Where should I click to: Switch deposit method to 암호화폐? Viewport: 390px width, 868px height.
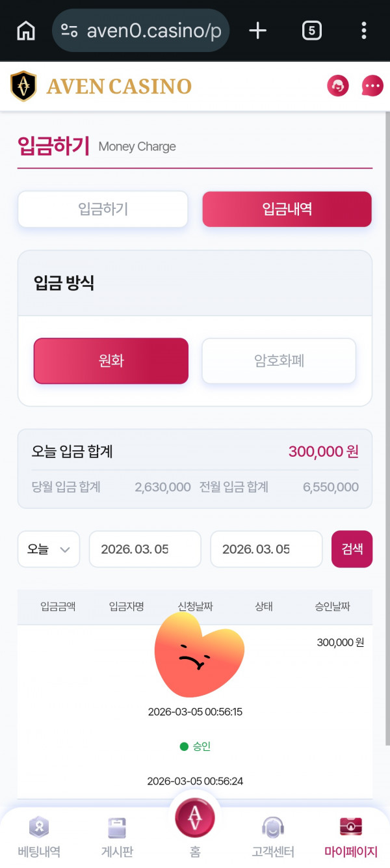[x=278, y=360]
